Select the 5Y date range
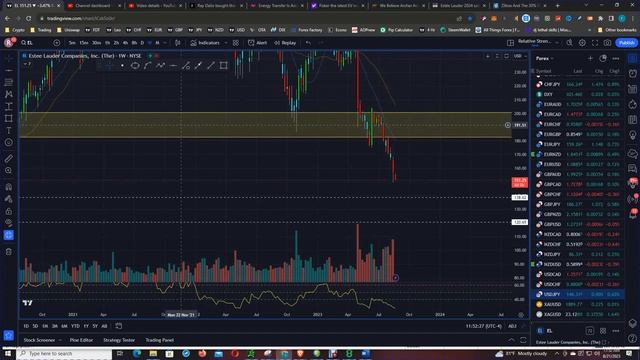 point(95,326)
